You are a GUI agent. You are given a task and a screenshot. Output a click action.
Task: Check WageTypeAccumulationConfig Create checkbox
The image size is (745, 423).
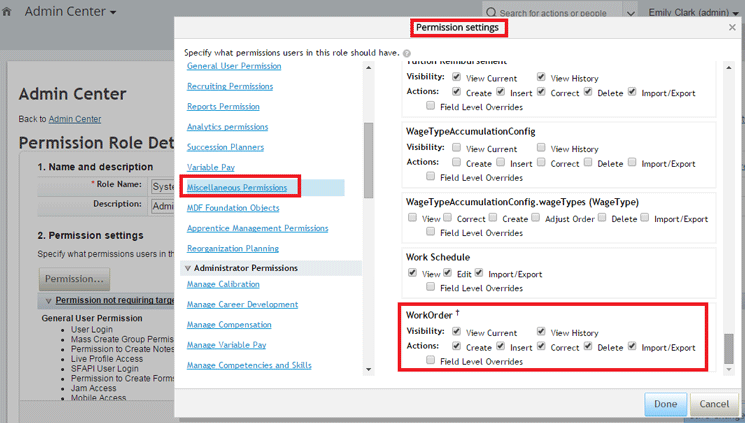pyautogui.click(x=456, y=162)
